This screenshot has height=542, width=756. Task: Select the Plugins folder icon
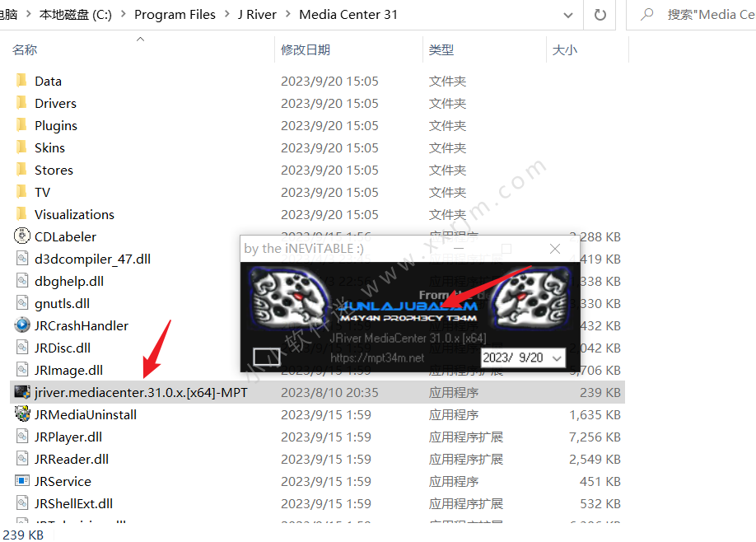[21, 125]
